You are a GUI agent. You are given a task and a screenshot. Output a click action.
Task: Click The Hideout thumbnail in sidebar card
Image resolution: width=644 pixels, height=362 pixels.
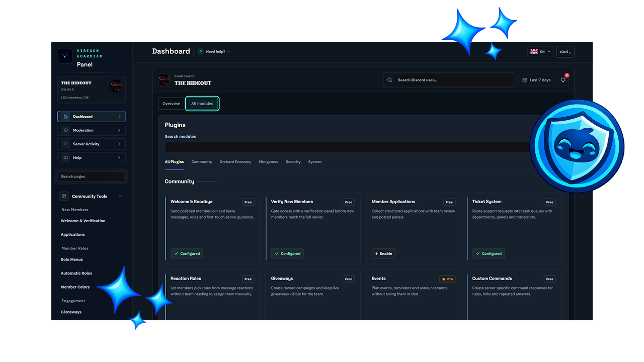click(116, 85)
